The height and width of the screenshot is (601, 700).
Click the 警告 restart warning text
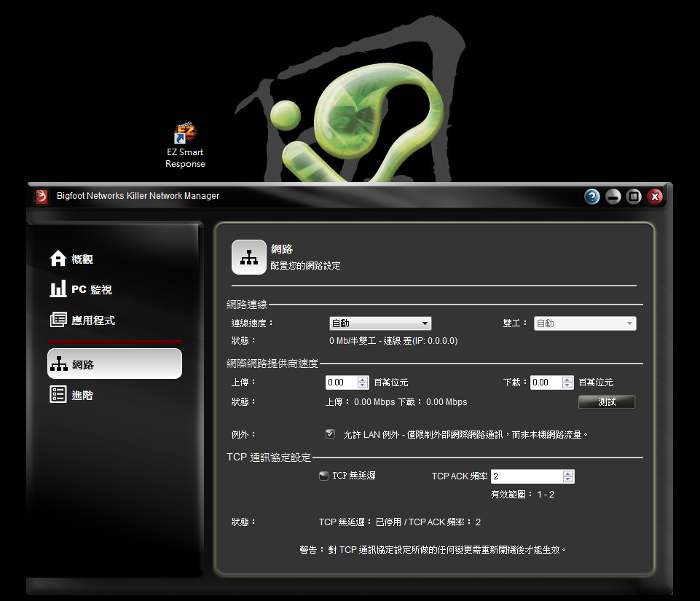(x=433, y=550)
